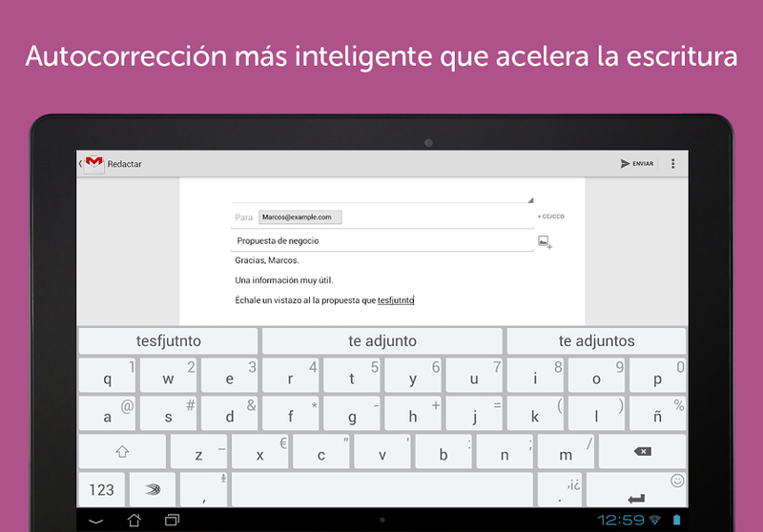763x532 pixels.
Task: Open the clock showing 12:59
Action: click(621, 521)
